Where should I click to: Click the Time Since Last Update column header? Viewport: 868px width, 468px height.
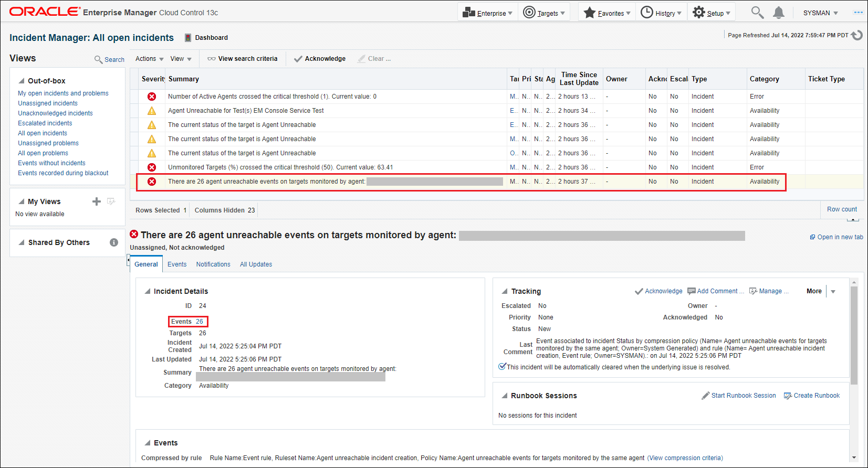(579, 79)
